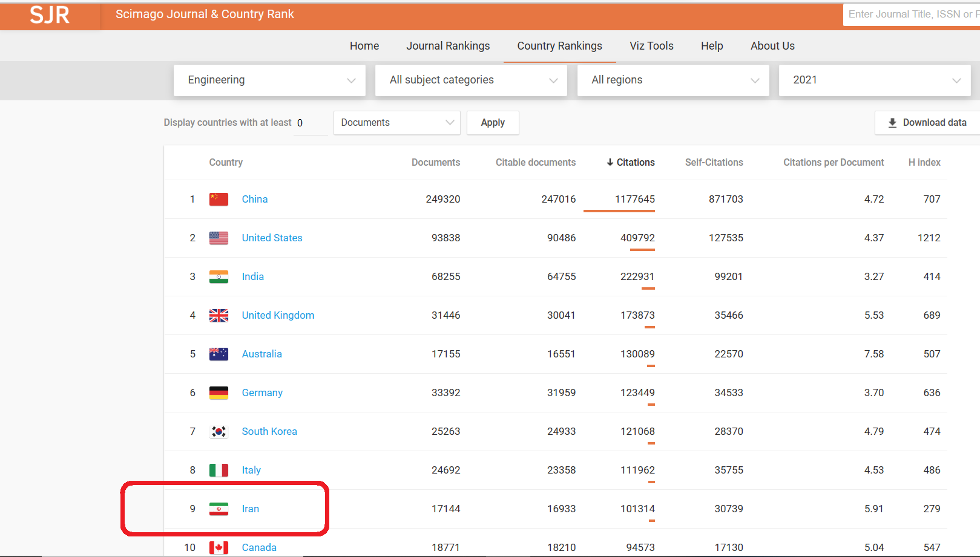Open the Journal Rankings menu
This screenshot has width=980, height=557.
[448, 46]
